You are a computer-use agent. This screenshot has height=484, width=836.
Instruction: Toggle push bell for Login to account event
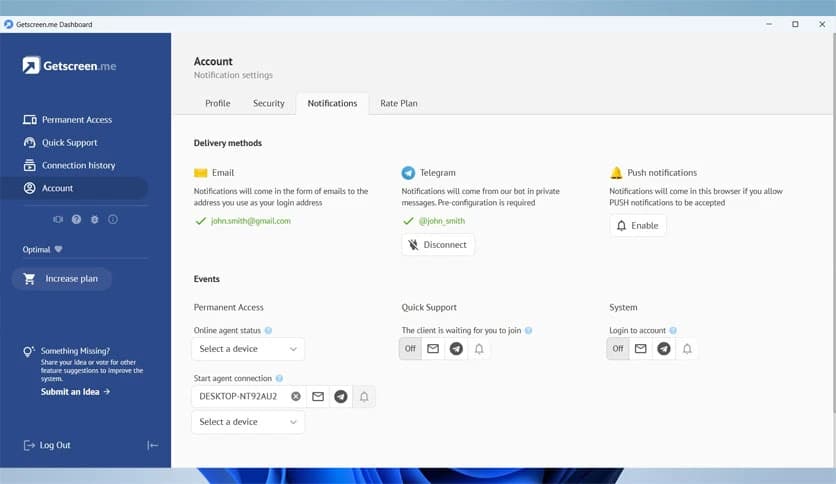pyautogui.click(x=687, y=349)
